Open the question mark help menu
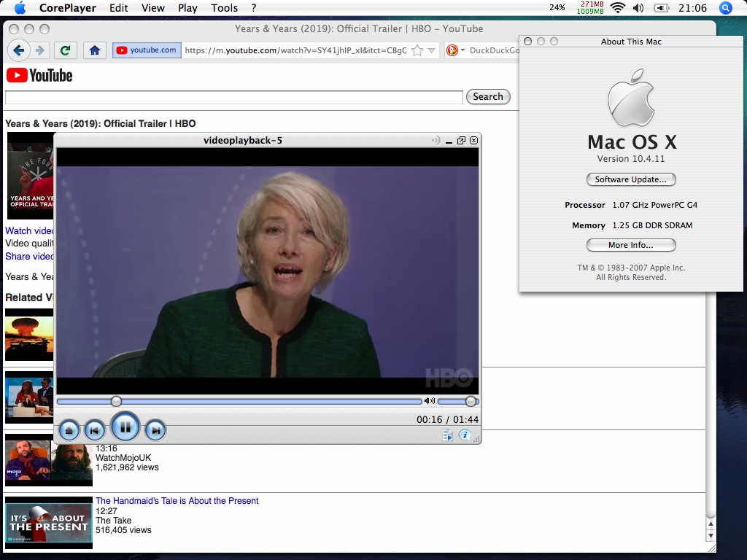Screen dimensions: 747x560 coord(253,8)
